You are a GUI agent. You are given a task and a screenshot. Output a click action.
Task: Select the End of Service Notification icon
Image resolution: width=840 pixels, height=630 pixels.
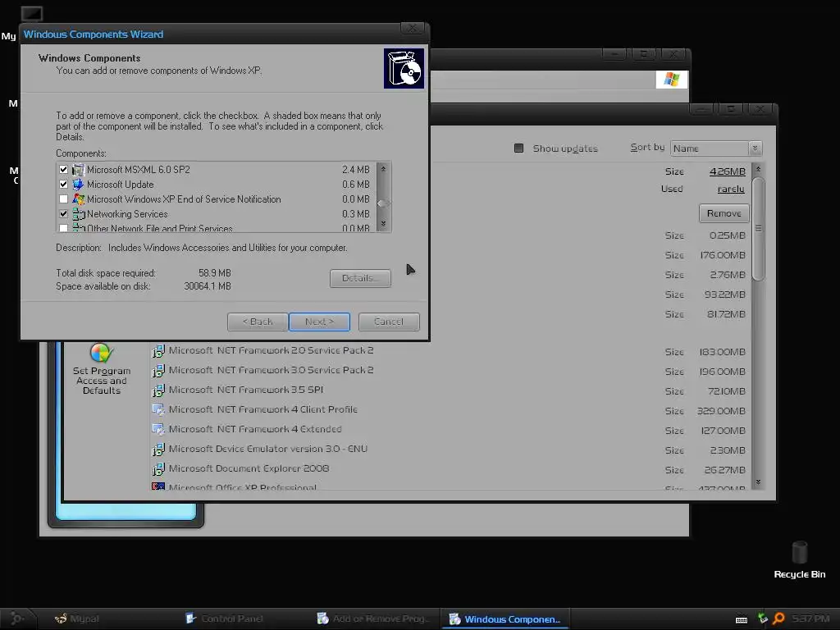coord(78,199)
